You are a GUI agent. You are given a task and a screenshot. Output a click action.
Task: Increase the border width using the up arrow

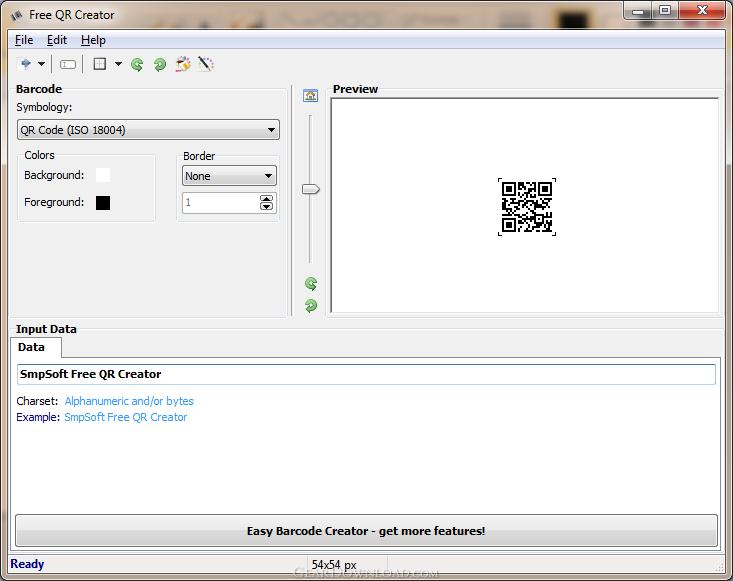tap(266, 199)
